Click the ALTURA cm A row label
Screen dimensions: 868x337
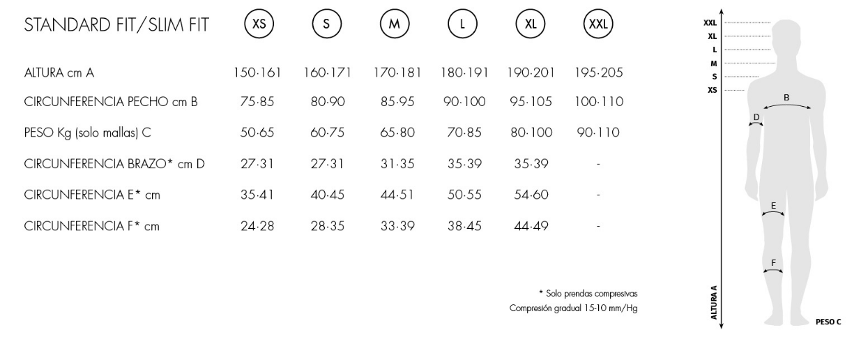click(x=59, y=73)
